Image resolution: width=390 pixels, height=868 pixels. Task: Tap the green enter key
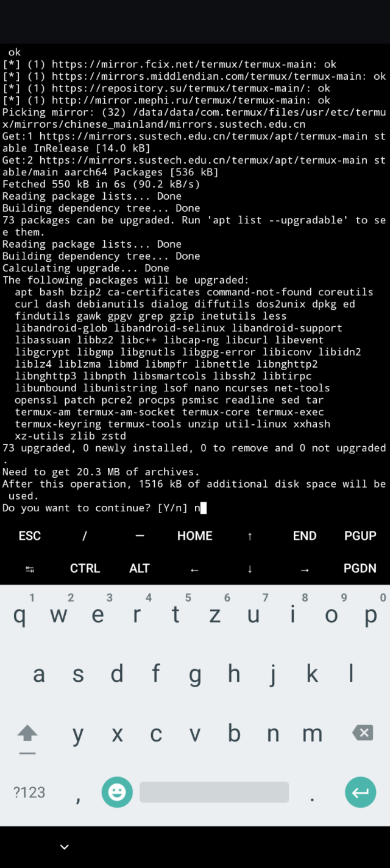point(360,792)
